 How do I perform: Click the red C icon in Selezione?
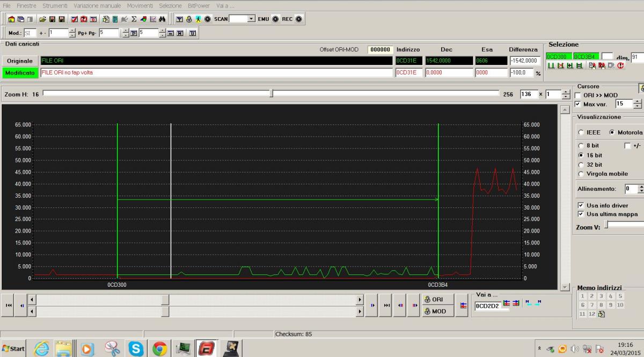point(620,65)
